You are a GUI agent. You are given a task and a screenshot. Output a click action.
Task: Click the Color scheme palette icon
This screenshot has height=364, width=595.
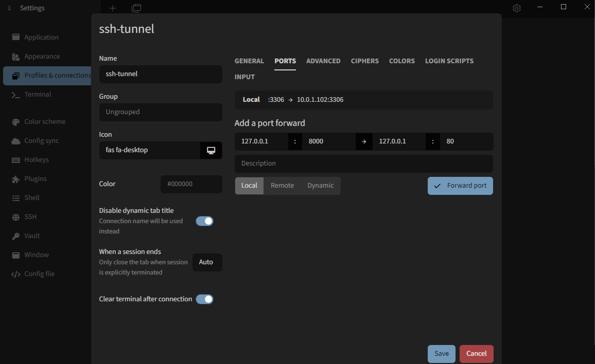(x=15, y=122)
